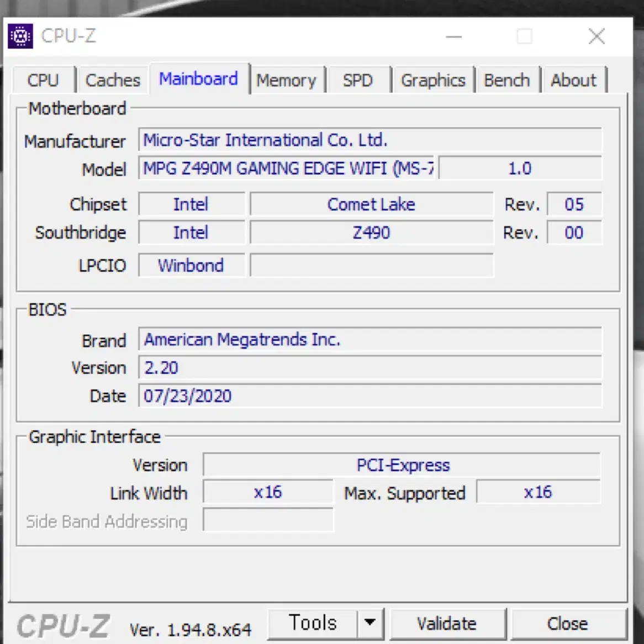Click the Motherboard group heading
644x644 pixels.
click(x=77, y=108)
